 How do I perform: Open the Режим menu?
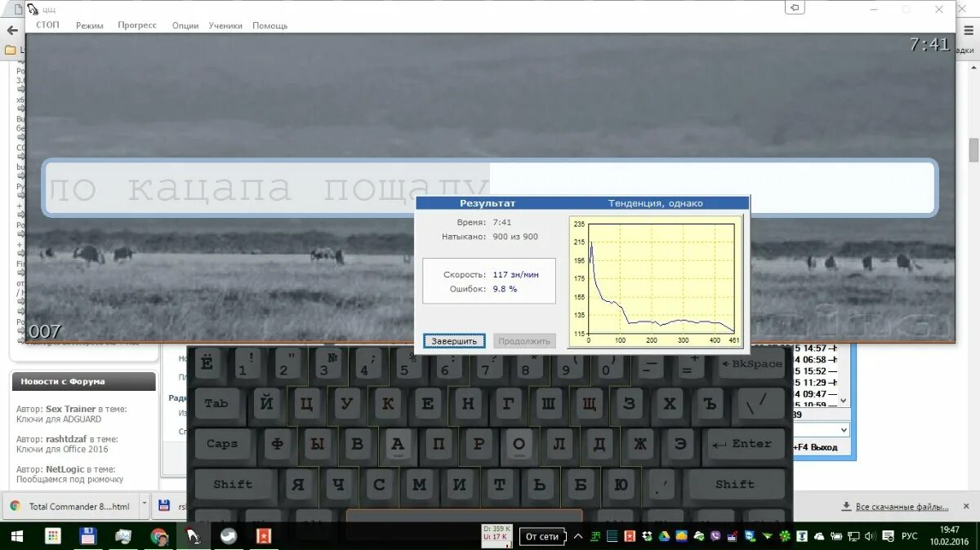90,25
